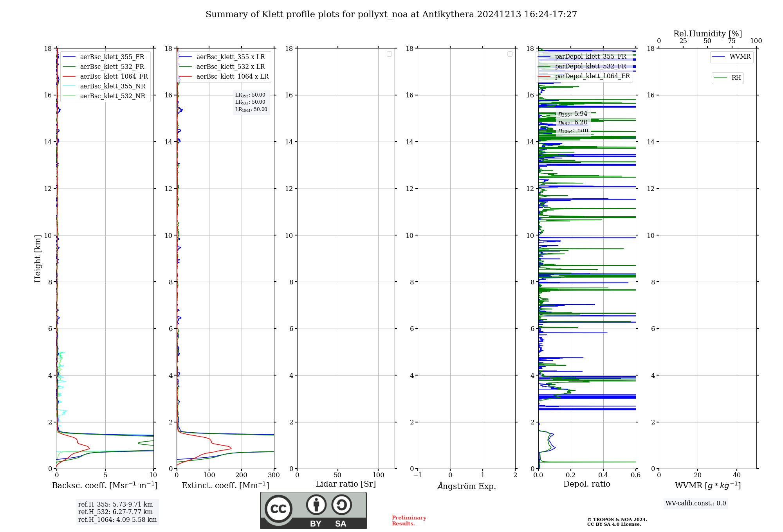Click the LR355: 50.00 annotation
This screenshot has height=532, width=783.
tap(250, 95)
